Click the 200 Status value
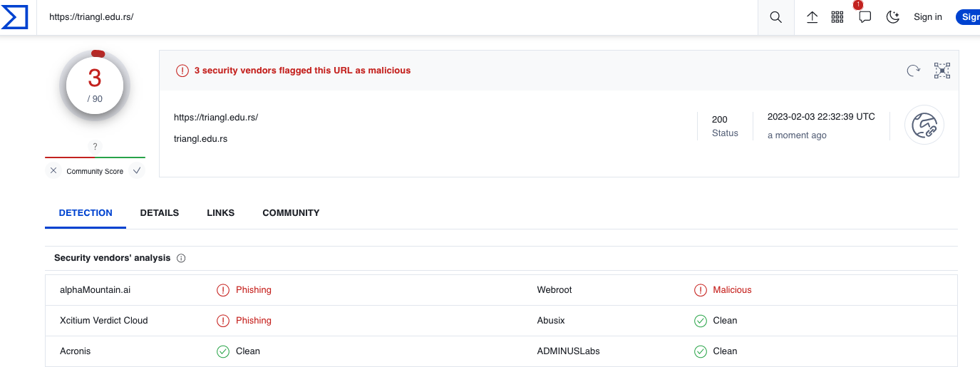This screenshot has height=367, width=980. tap(720, 120)
